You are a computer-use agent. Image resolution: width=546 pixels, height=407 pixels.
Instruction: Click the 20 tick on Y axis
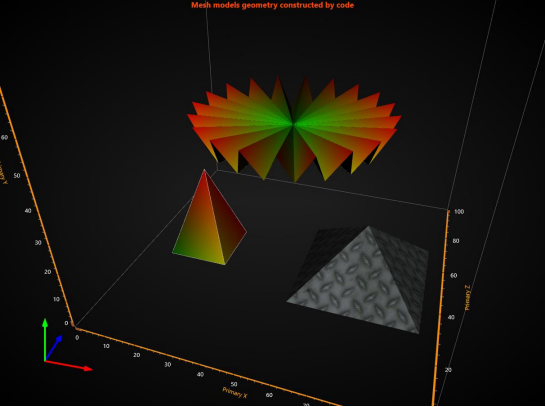point(47,272)
